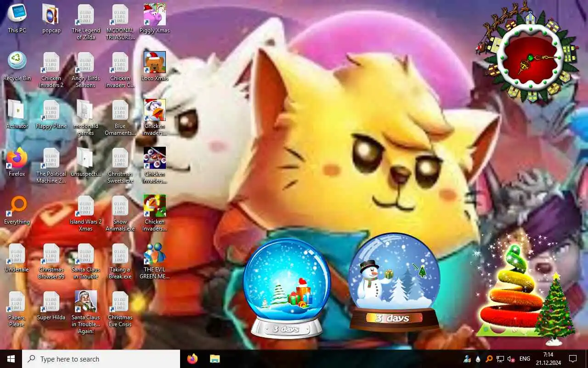Image resolution: width=588 pixels, height=368 pixels.
Task: Select the Papers, Please shortcut
Action: coord(17,309)
